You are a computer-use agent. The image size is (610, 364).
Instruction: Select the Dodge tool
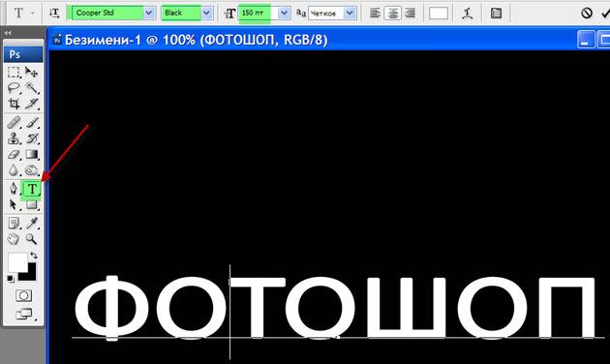pyautogui.click(x=32, y=170)
